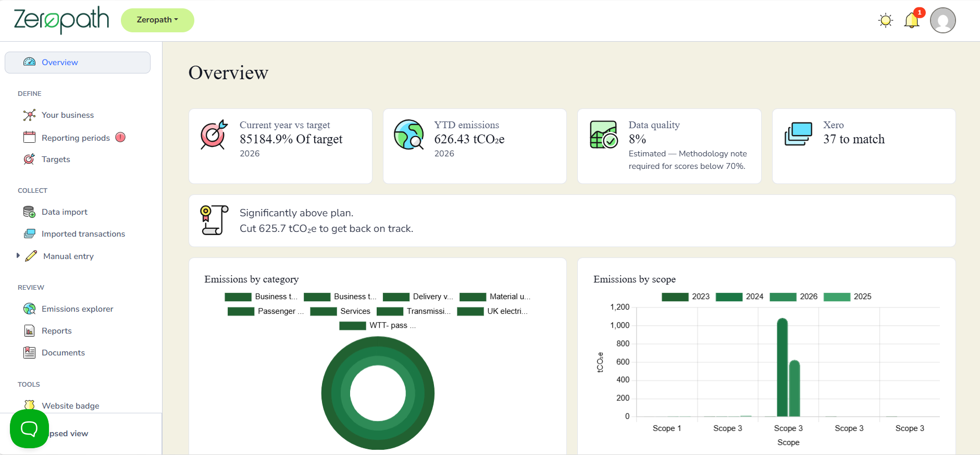The image size is (980, 455).
Task: Click the Data import database icon
Action: click(x=30, y=212)
